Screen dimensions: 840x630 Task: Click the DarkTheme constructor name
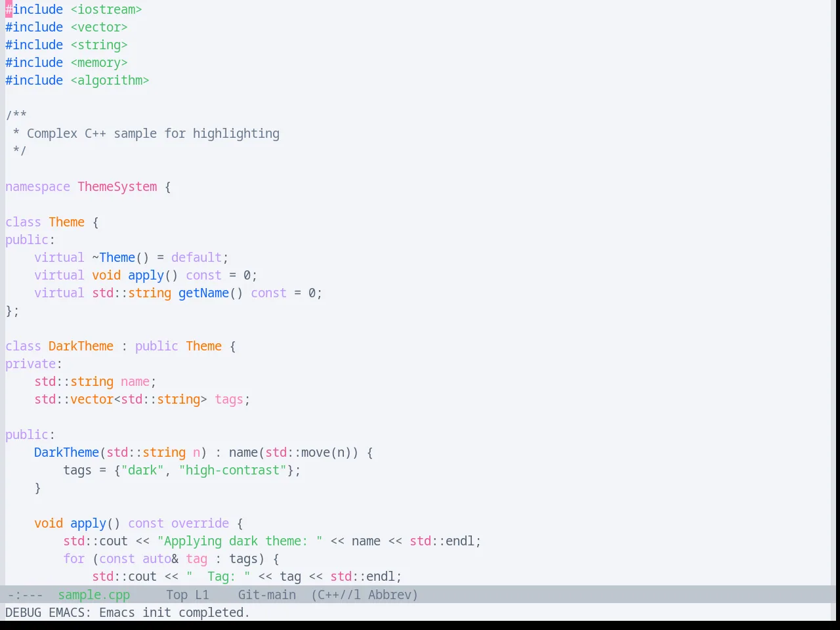tap(66, 452)
